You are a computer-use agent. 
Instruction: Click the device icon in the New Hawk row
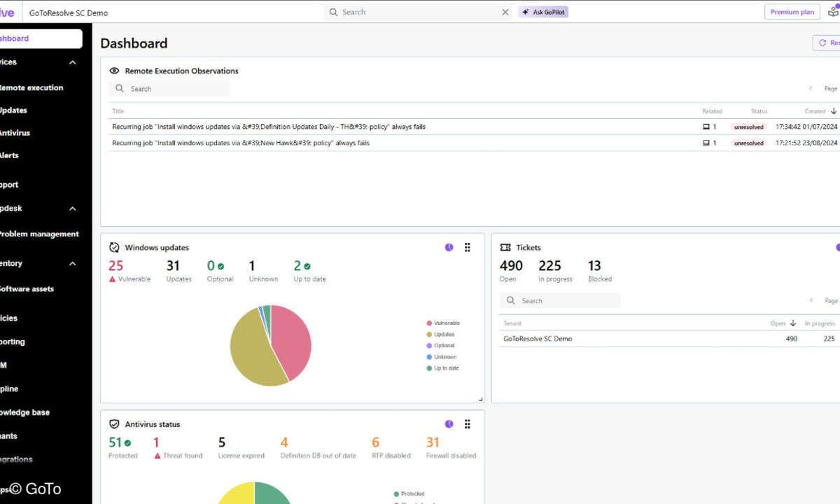point(706,143)
